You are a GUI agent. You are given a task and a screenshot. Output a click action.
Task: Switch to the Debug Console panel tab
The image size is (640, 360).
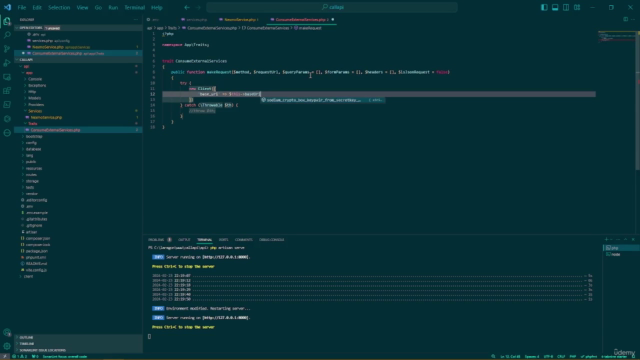[x=271, y=240]
